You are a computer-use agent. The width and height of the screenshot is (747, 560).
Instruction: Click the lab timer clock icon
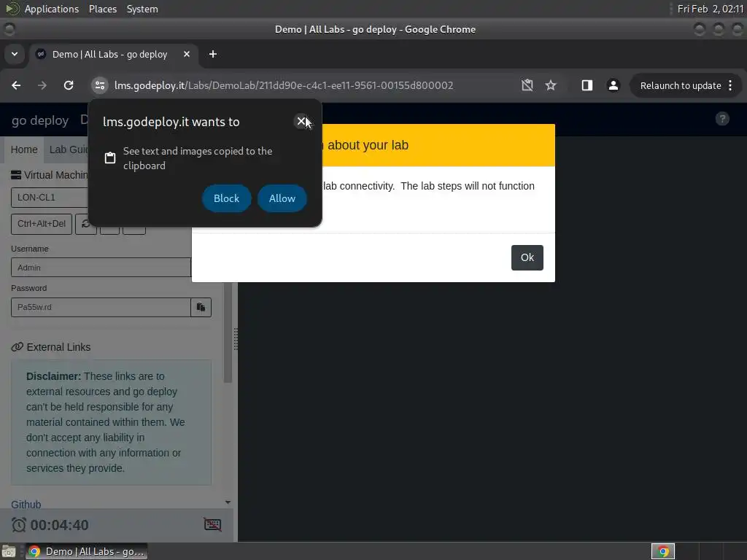(18, 525)
